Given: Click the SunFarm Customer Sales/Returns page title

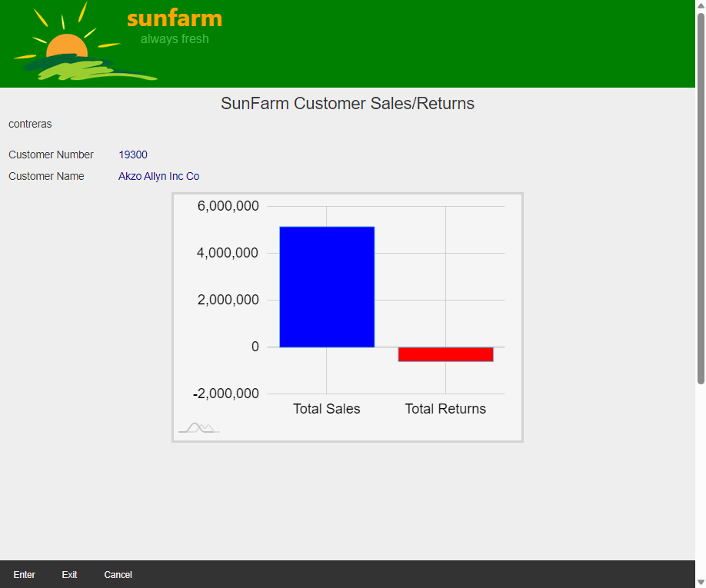Looking at the screenshot, I should (347, 103).
